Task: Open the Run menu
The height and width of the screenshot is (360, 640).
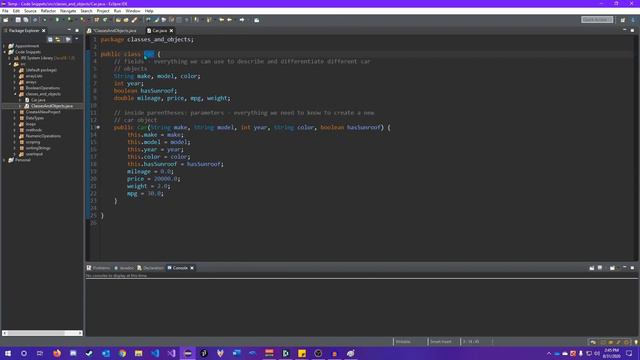Action: coord(117,11)
